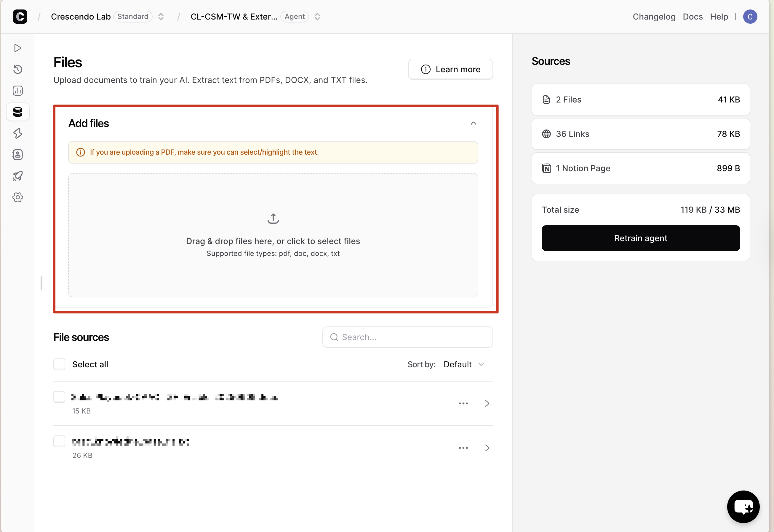Open the Analytics bar chart icon

point(18,91)
